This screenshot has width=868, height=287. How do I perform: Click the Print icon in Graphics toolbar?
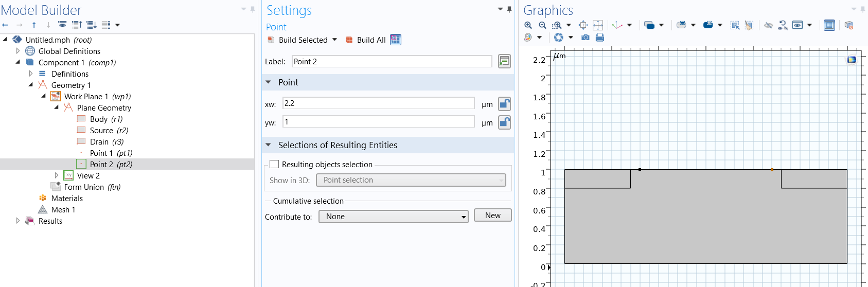(599, 38)
